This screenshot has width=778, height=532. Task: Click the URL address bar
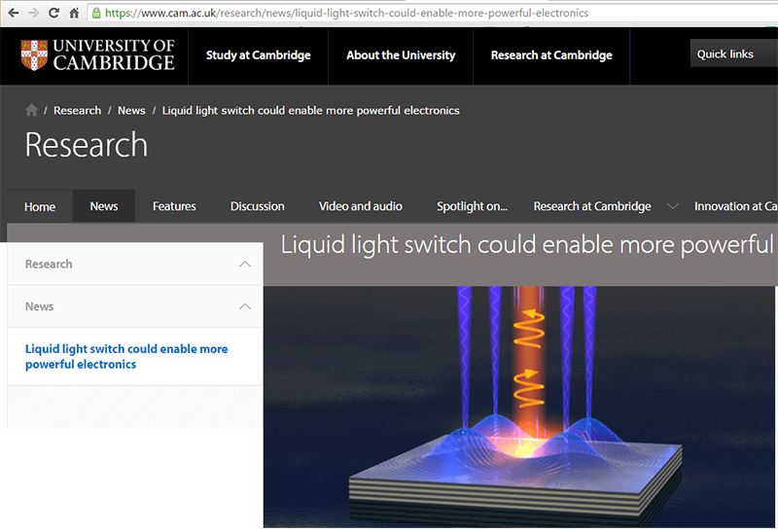pyautogui.click(x=432, y=13)
